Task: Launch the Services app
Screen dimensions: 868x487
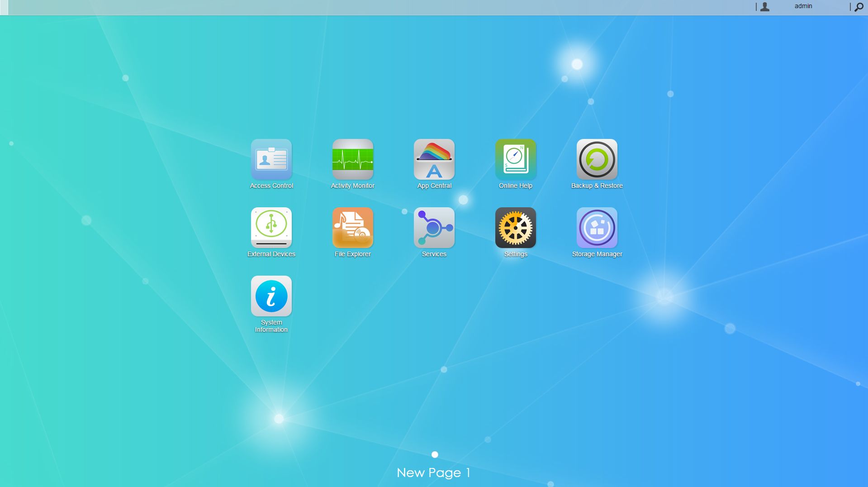Action: (434, 228)
